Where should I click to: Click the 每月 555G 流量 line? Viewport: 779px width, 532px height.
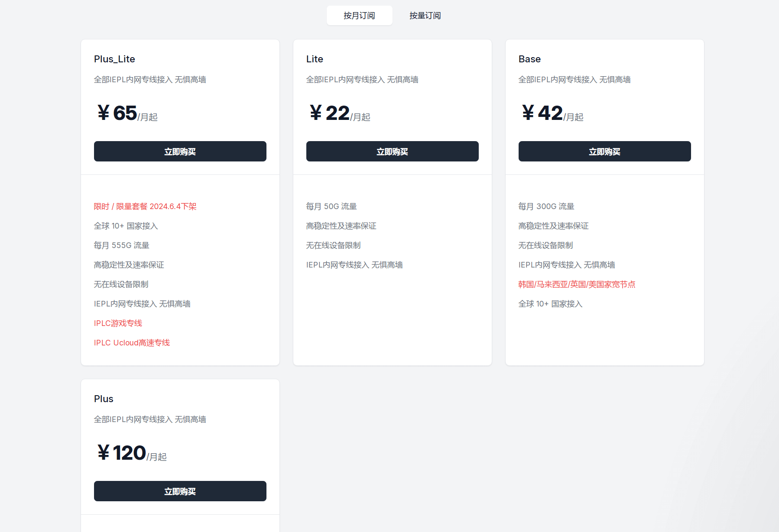click(121, 245)
